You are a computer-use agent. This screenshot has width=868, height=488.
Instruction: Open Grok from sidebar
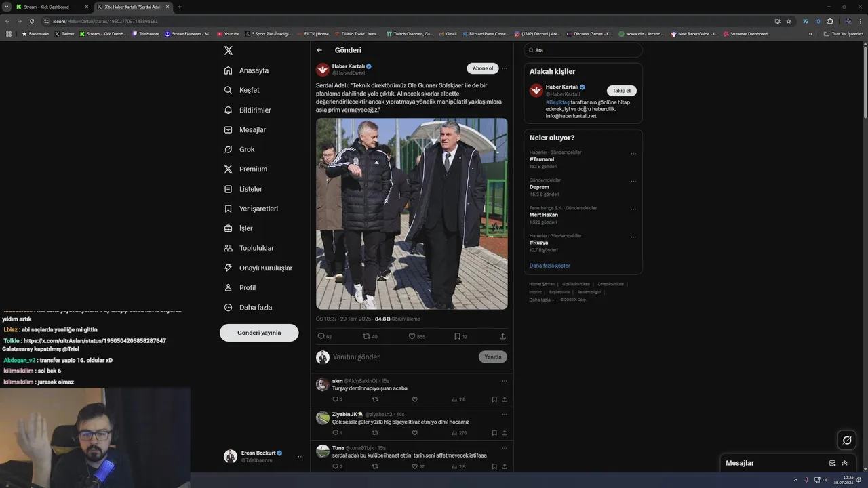click(x=239, y=149)
